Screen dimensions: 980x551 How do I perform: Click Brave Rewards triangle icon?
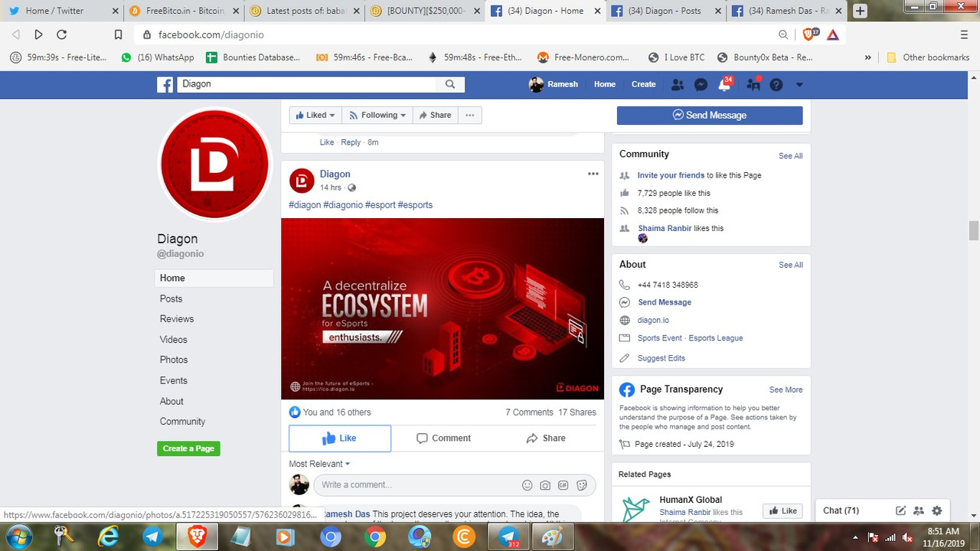point(833,34)
